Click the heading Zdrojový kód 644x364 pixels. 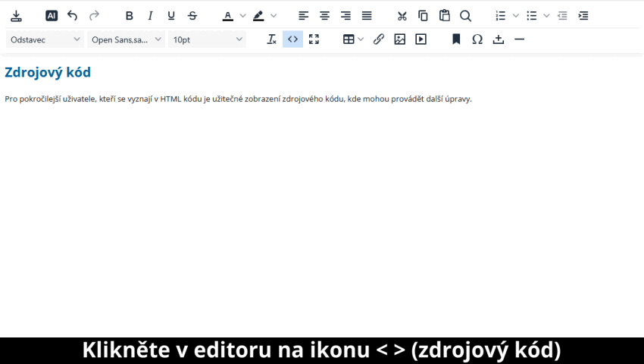[48, 72]
